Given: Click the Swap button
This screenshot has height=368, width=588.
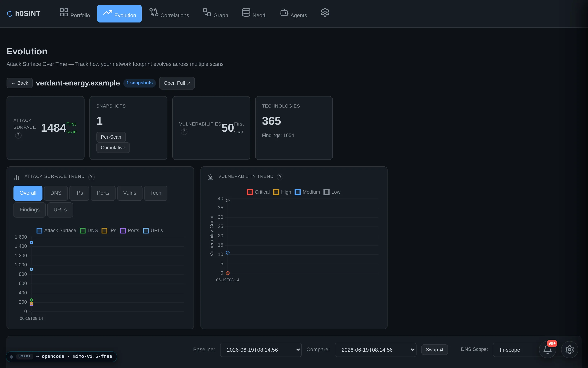Looking at the screenshot, I should [434, 350].
